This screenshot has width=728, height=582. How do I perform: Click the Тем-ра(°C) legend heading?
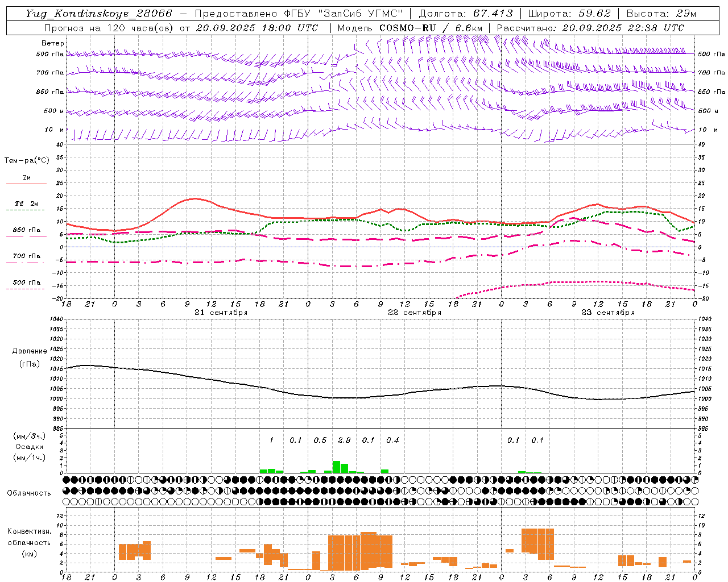[27, 161]
